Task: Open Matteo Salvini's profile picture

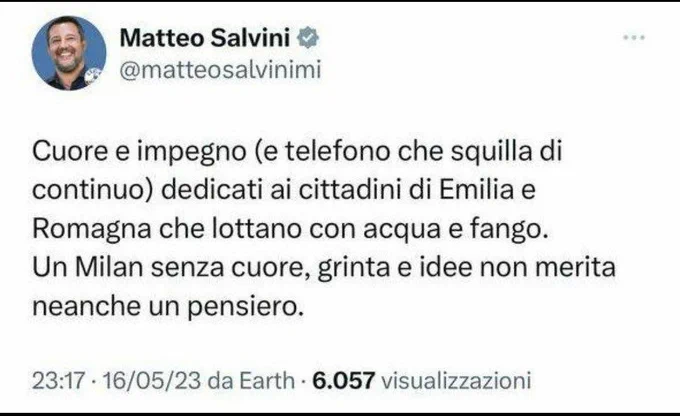Action: point(69,53)
